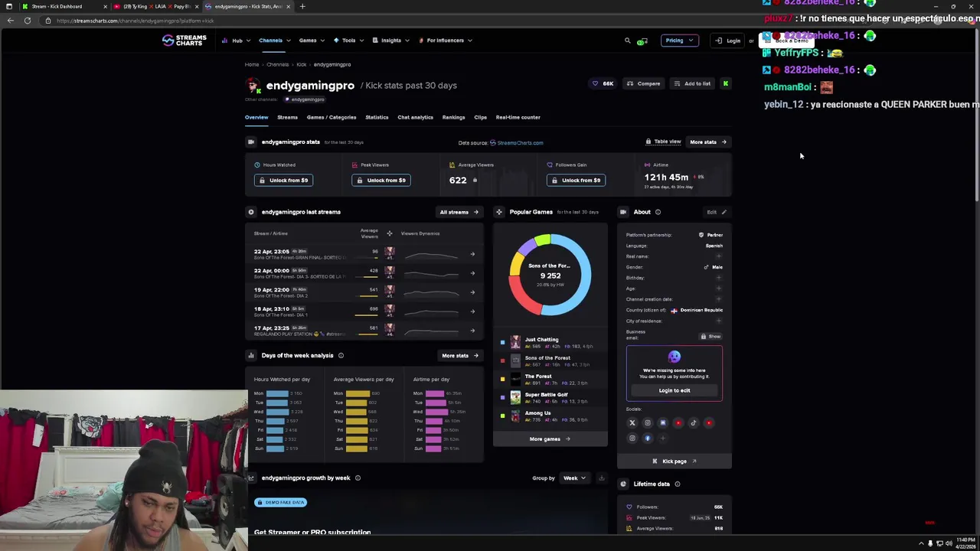Click the Streams Charts logo
The image size is (980, 551).
(x=185, y=41)
